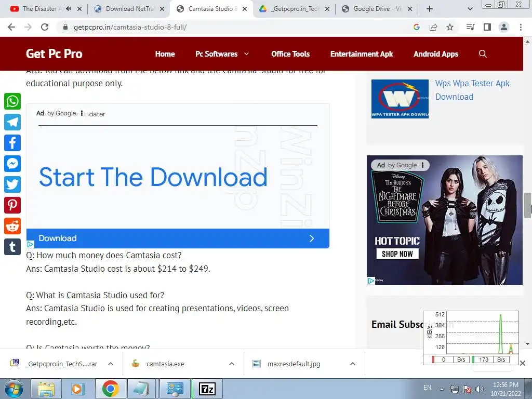Click the share page icon in address bar
The image size is (532, 399).
click(433, 27)
